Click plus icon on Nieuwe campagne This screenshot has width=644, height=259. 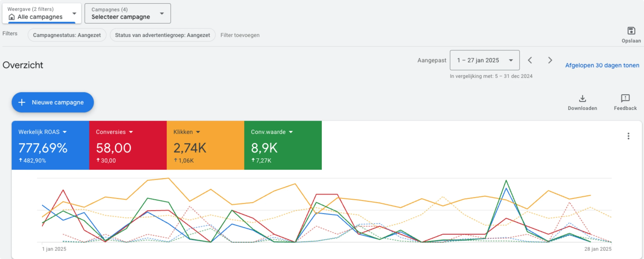click(22, 102)
